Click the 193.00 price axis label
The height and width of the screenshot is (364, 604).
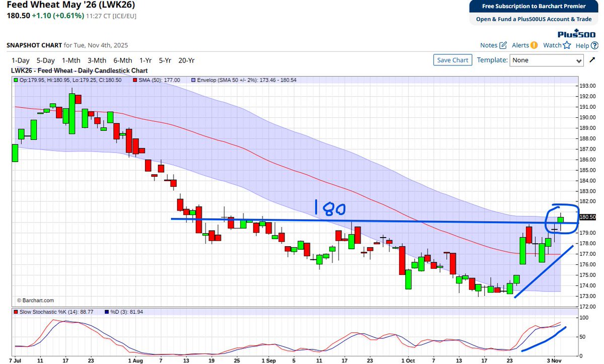[x=588, y=86]
